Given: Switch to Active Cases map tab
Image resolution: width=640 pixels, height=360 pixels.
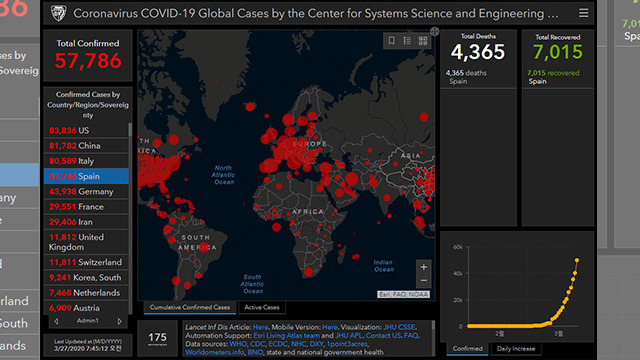Looking at the screenshot, I should (x=262, y=307).
